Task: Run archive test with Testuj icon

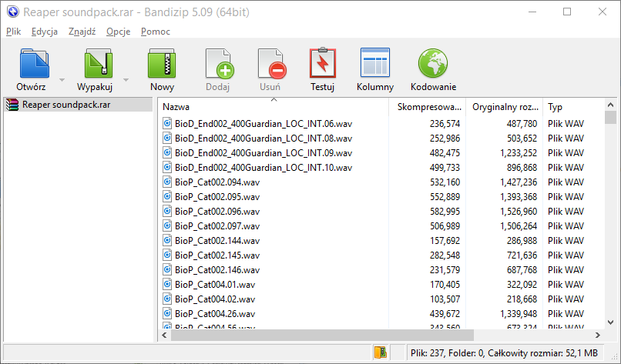Action: (x=323, y=62)
